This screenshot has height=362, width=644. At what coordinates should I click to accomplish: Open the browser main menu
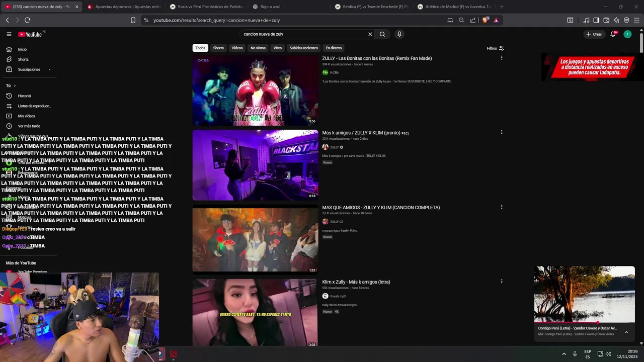point(636,20)
